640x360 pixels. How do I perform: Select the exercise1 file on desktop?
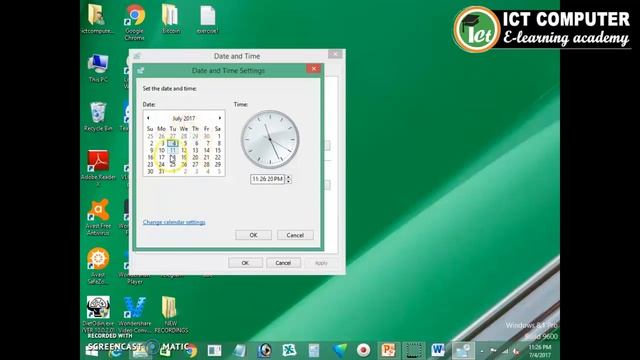point(207,20)
